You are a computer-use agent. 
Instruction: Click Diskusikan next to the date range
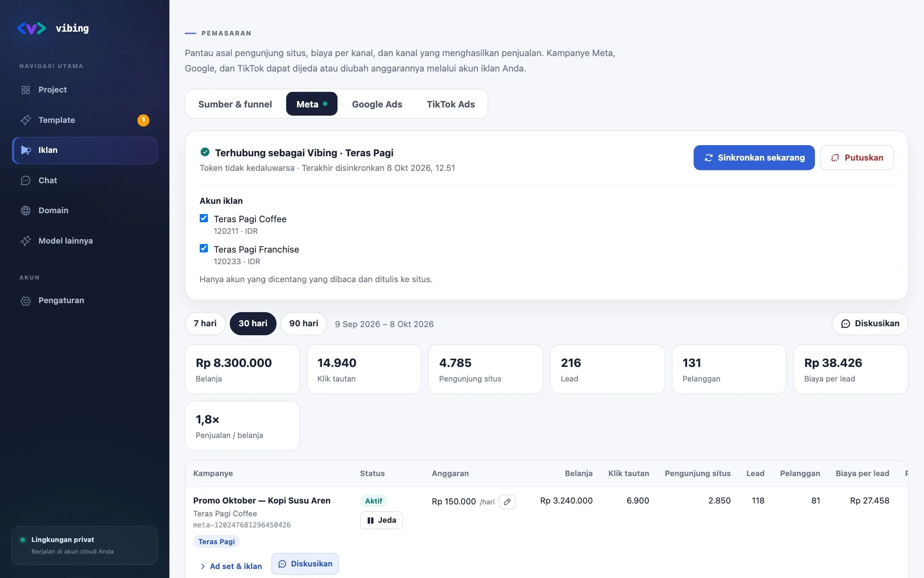coord(870,324)
